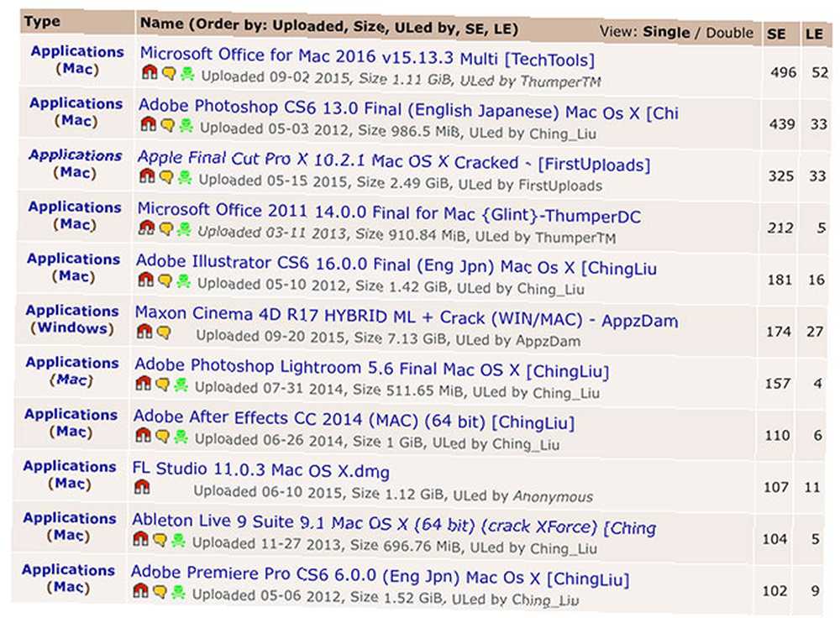Click magnet icon for Adobe Illustrator CS6

pyautogui.click(x=145, y=280)
